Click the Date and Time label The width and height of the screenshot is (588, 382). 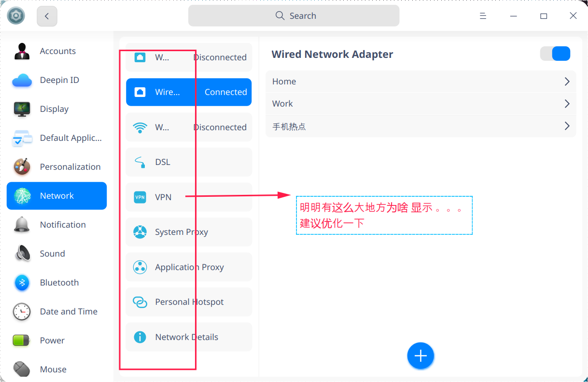(x=69, y=312)
